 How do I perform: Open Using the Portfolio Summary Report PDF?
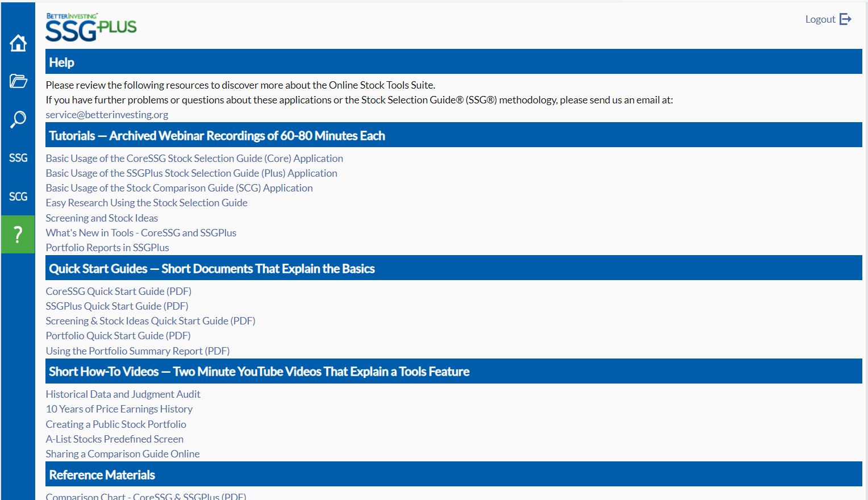pyautogui.click(x=137, y=351)
